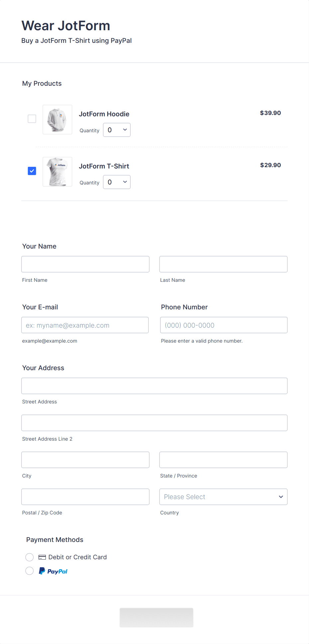309x644 pixels.
Task: Click the gray submit button at bottom
Action: (156, 618)
